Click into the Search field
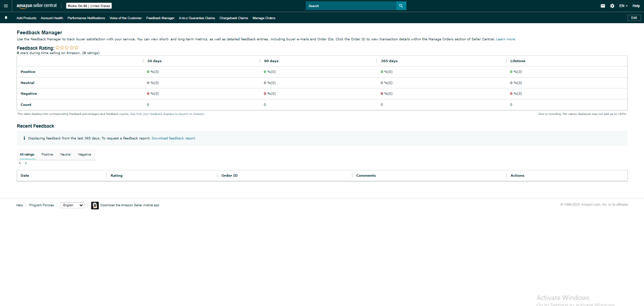This screenshot has height=306, width=644. [351, 6]
